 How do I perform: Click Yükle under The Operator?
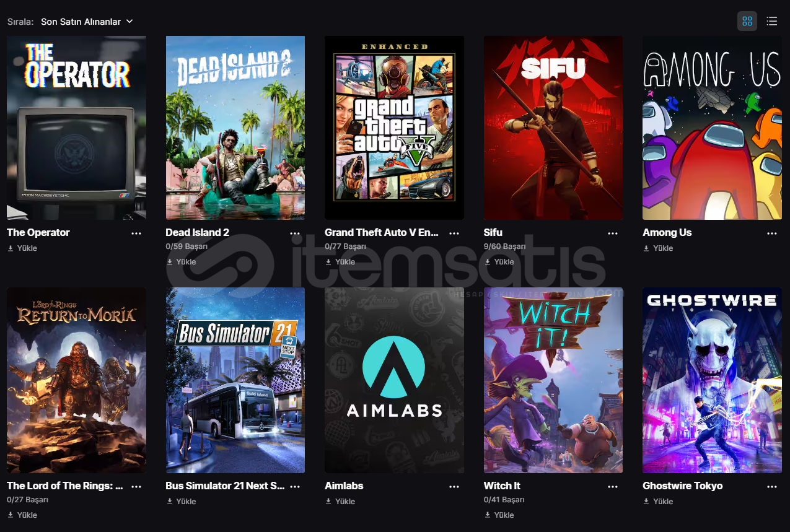(x=22, y=248)
